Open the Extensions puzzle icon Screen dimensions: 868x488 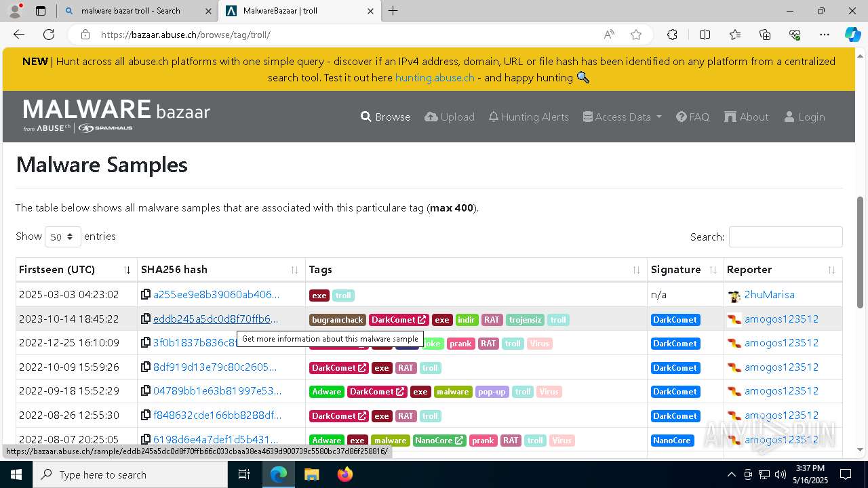(x=672, y=35)
